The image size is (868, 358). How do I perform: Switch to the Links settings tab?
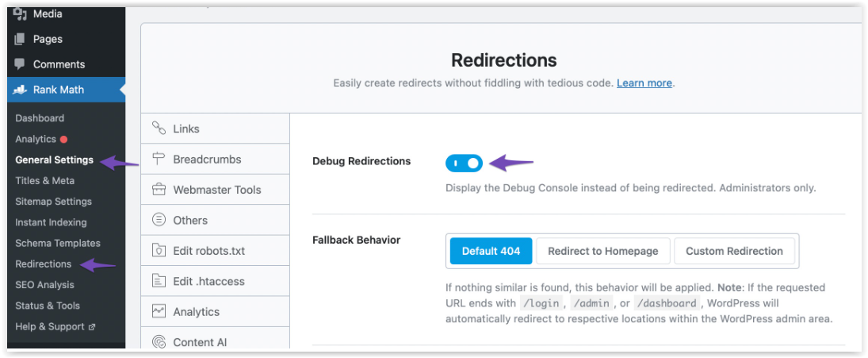216,129
